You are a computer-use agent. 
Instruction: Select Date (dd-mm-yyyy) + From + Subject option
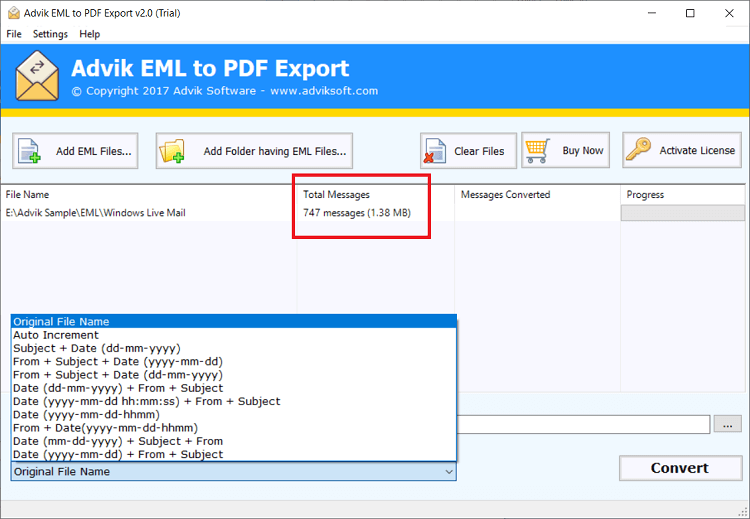[x=234, y=388]
